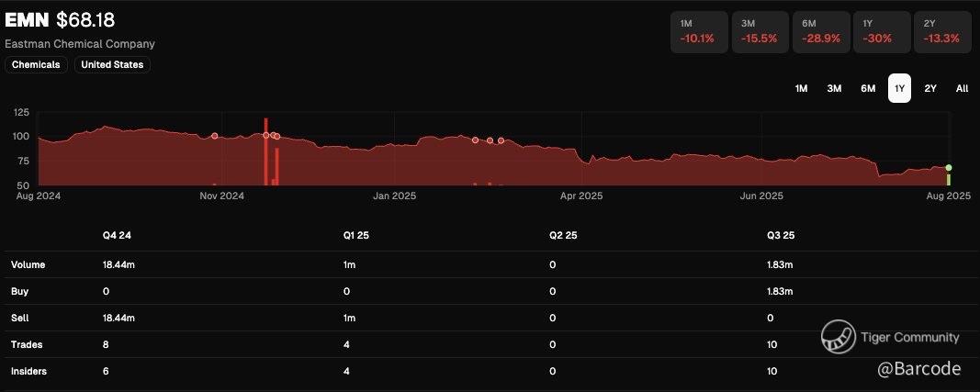
Task: Click the Nov 2024 axis label
Action: click(x=222, y=196)
